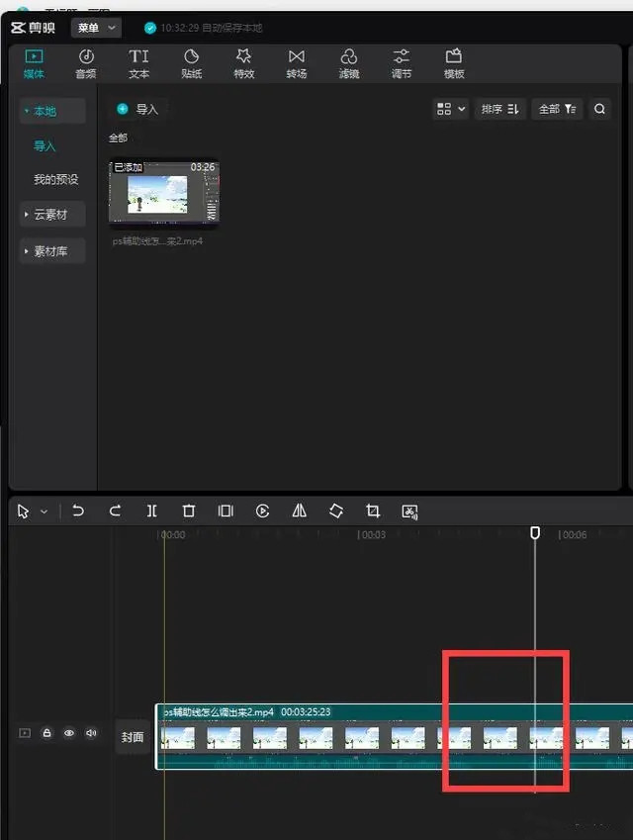
Task: Mute the track audio
Action: 91,733
